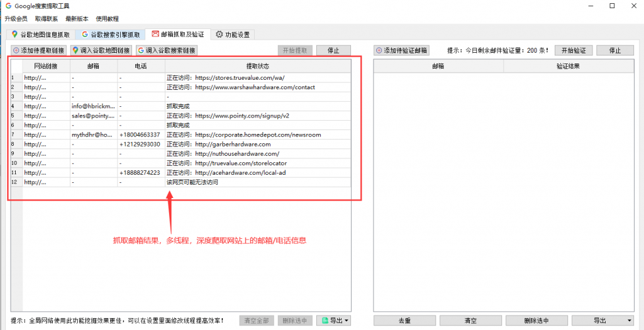Click the info@hbrickm... email cell
The image size is (644, 330).
point(94,106)
